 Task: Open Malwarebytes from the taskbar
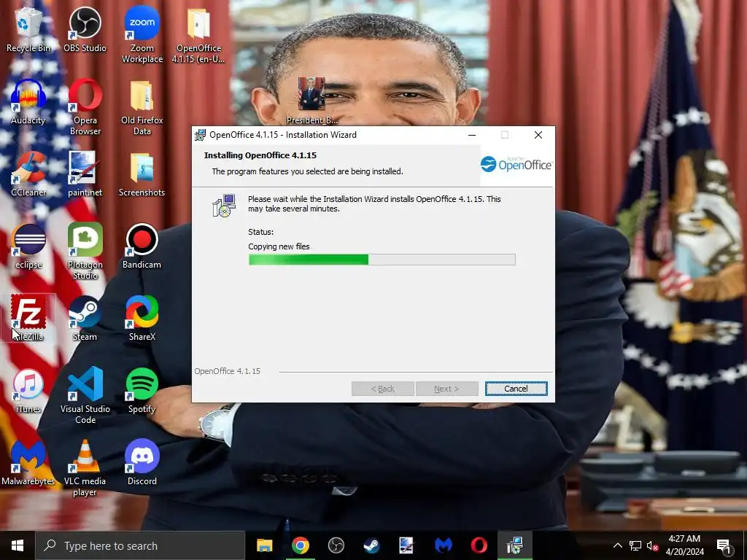(443, 545)
